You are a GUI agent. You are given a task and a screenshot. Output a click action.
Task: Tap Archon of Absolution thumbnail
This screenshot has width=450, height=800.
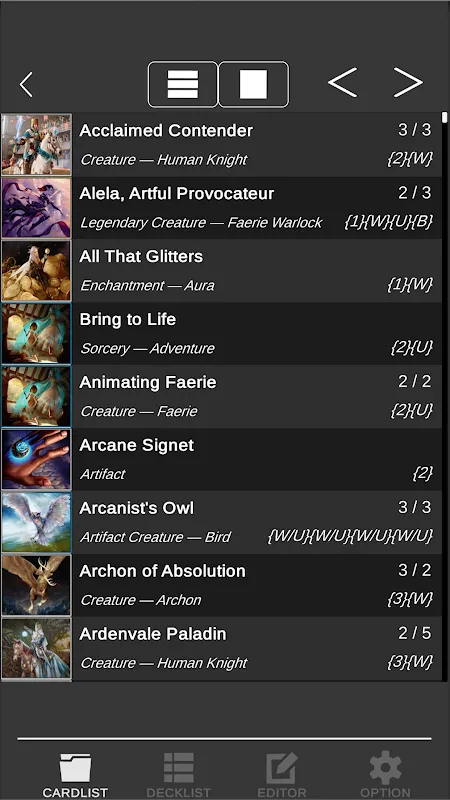[36, 585]
